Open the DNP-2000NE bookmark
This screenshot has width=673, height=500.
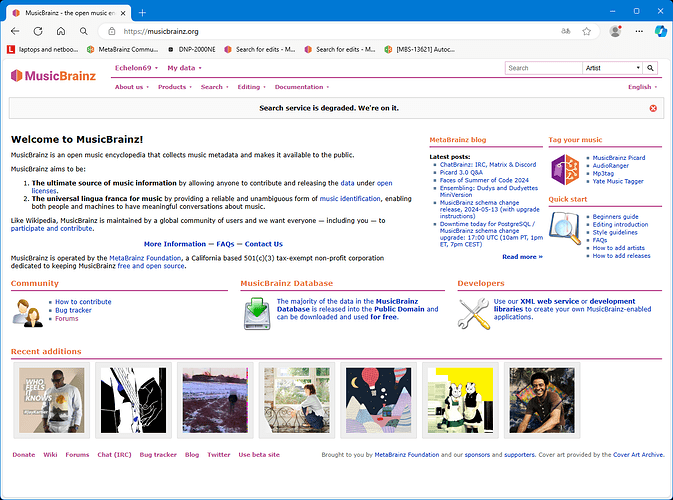pos(192,49)
